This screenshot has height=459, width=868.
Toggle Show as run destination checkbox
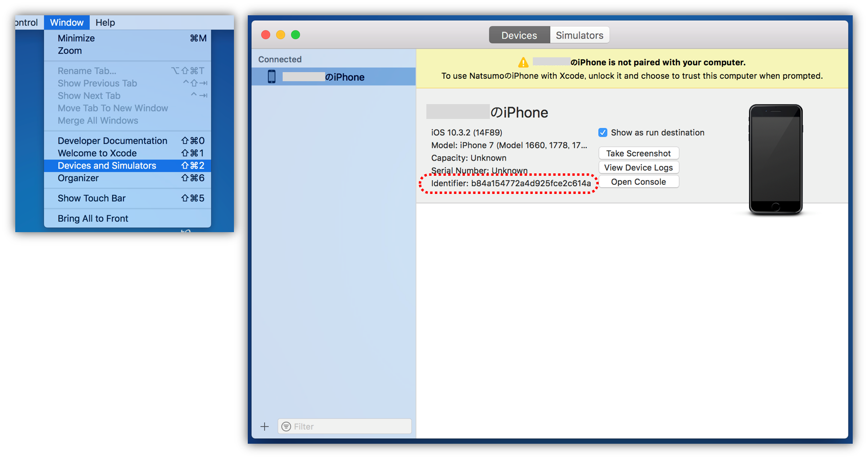603,132
